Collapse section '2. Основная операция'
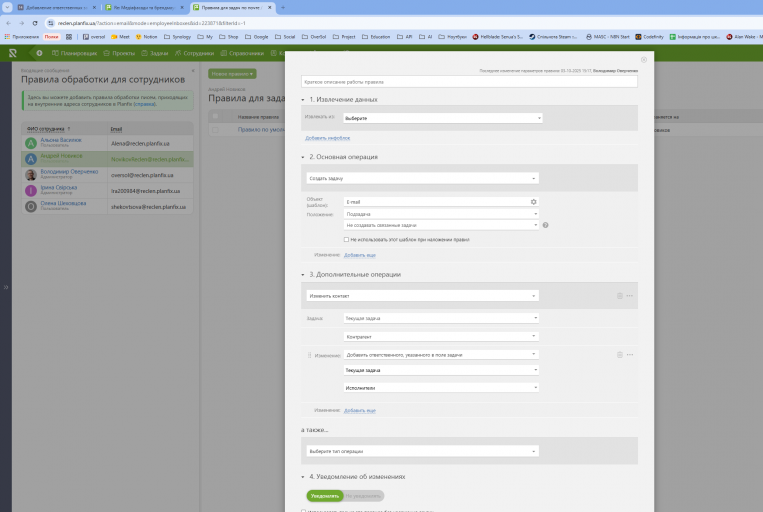 [303, 157]
